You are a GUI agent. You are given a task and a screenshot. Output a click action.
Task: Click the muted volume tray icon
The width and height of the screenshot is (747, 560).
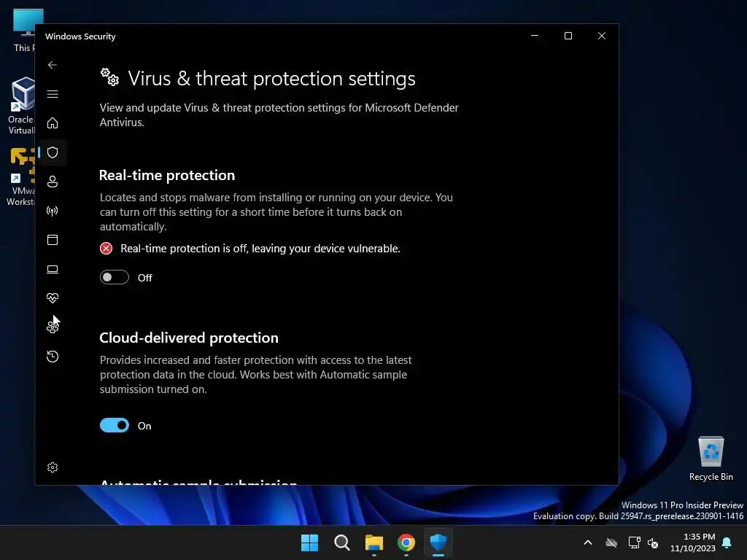(653, 542)
